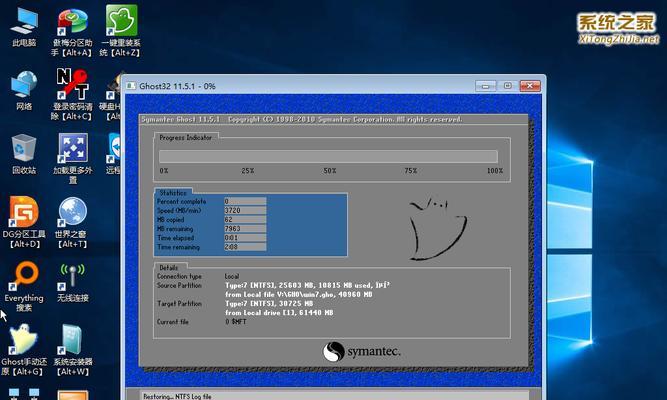Click the Current file value $MFT
The height and width of the screenshot is (400, 667).
pyautogui.click(x=236, y=322)
